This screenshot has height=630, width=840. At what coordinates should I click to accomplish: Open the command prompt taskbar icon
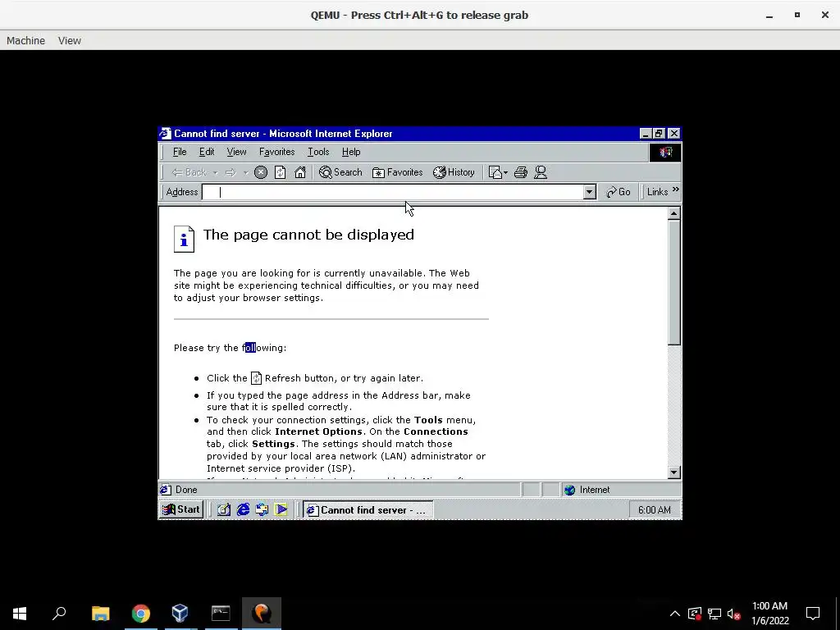[221, 614]
